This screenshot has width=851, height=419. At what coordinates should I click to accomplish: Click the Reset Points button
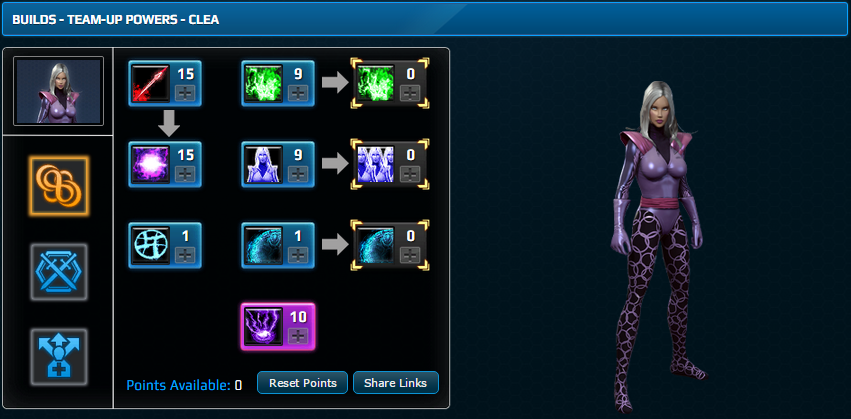click(x=302, y=383)
